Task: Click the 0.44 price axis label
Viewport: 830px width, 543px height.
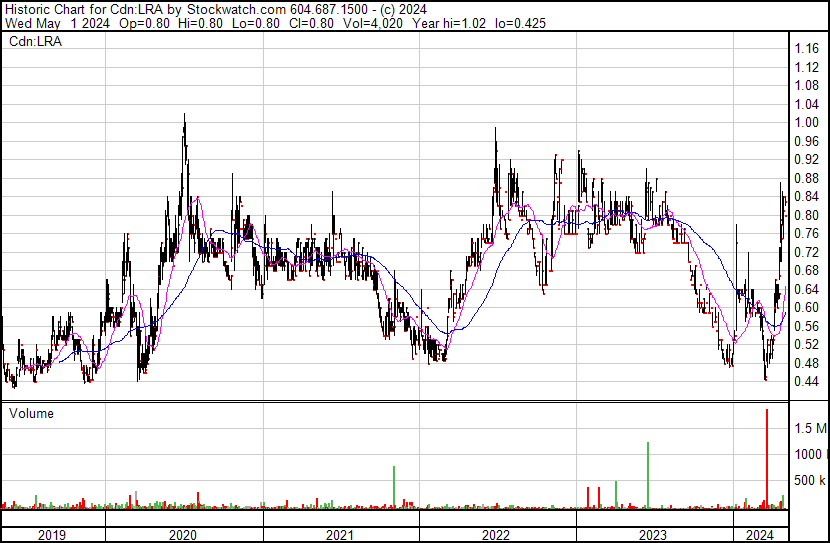Action: (x=807, y=382)
